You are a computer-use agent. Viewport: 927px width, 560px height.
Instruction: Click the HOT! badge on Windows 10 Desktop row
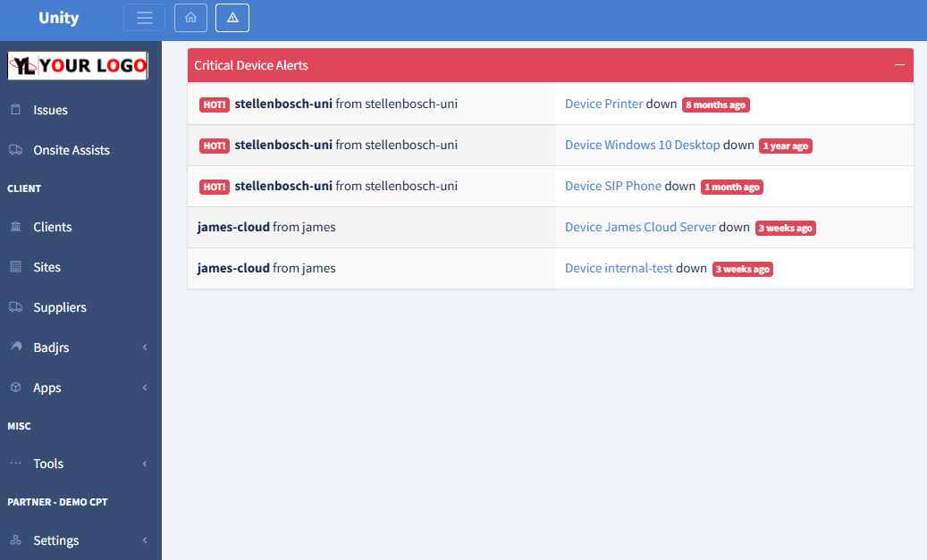pyautogui.click(x=214, y=146)
